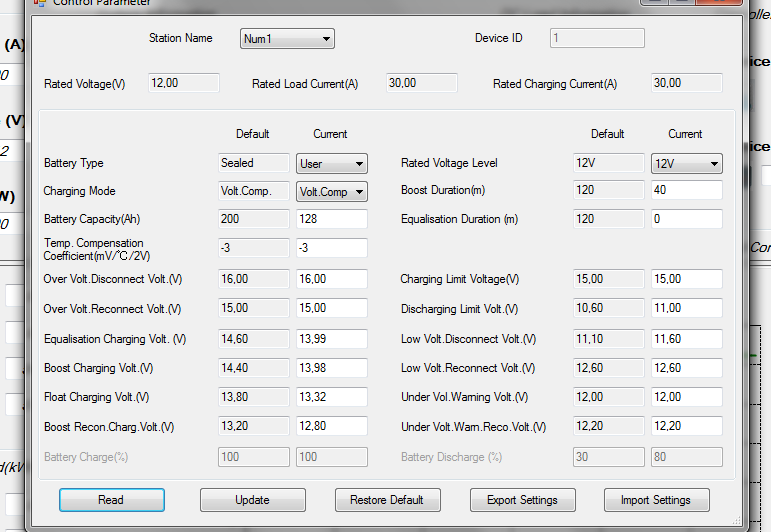Click the Read button
Screen dimensions: 771x532
click(x=111, y=500)
